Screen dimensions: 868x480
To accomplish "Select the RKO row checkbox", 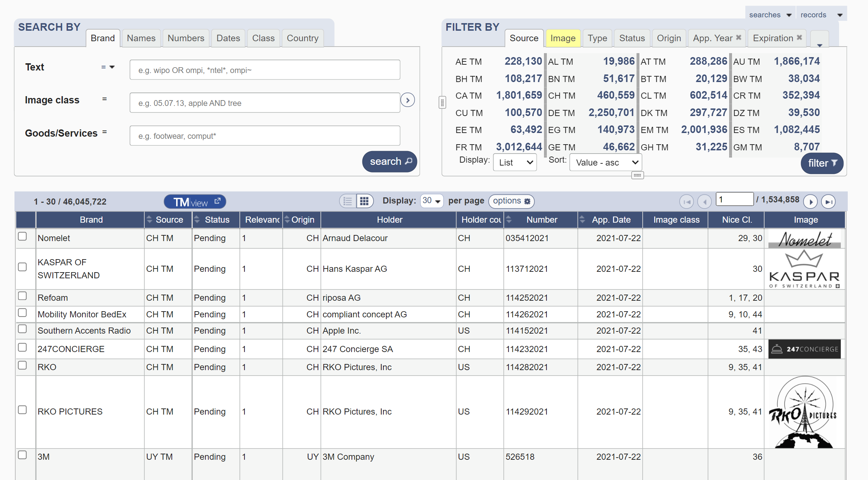I will coord(22,365).
